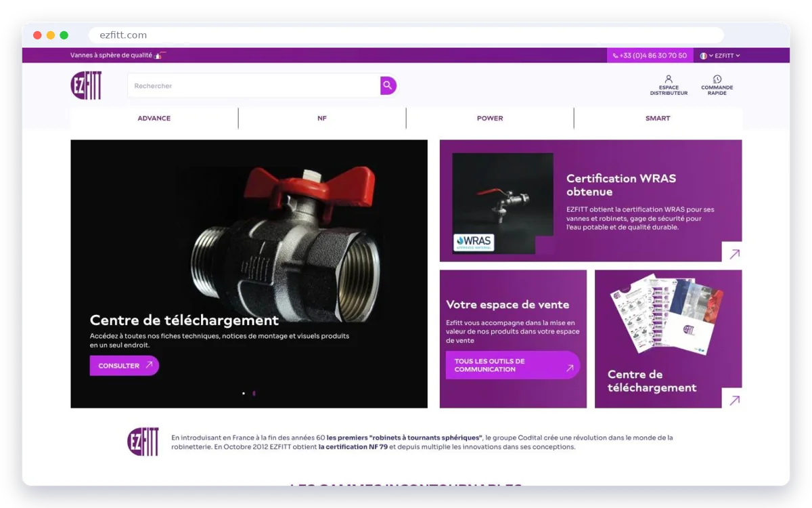Click the EZFITT logo beside intro paragraph
Image resolution: width=812 pixels, height=508 pixels.
[x=143, y=442]
